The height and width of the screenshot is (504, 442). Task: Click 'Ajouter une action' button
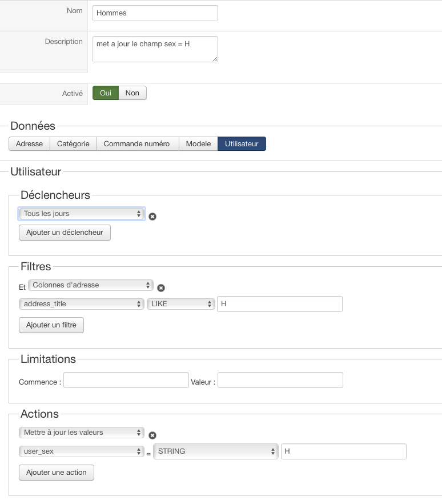[x=57, y=473]
